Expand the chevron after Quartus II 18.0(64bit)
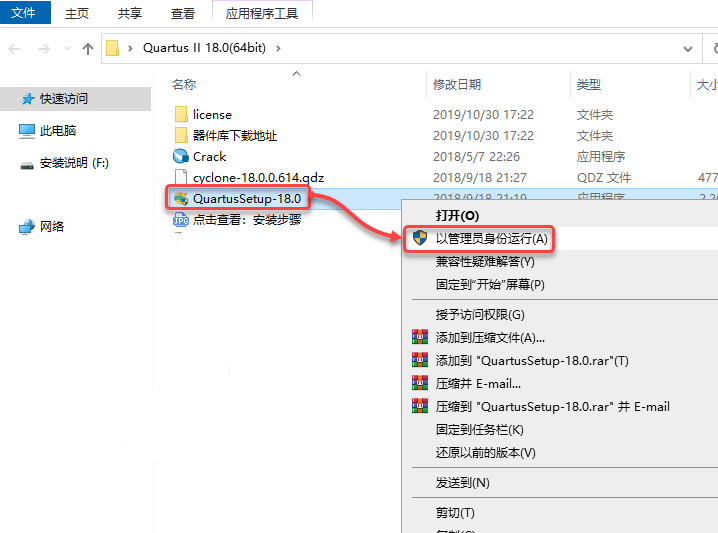The width and height of the screenshot is (718, 533). (278, 48)
